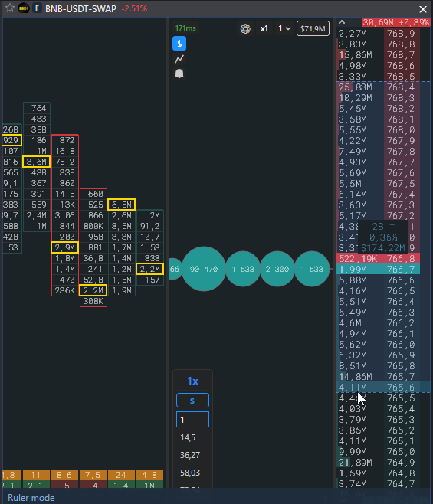Click the $71,9M volume button

coord(313,28)
